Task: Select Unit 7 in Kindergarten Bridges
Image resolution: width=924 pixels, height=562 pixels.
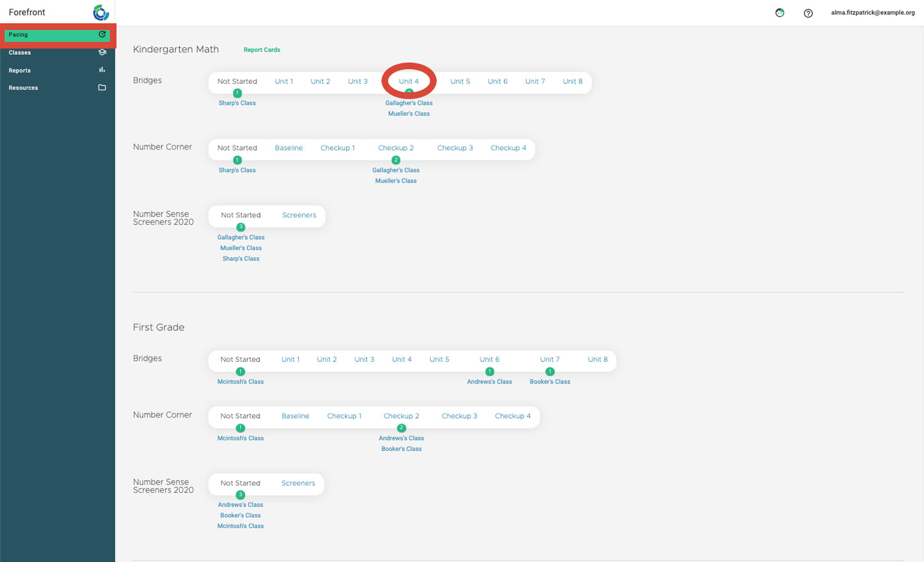Action: 535,81
